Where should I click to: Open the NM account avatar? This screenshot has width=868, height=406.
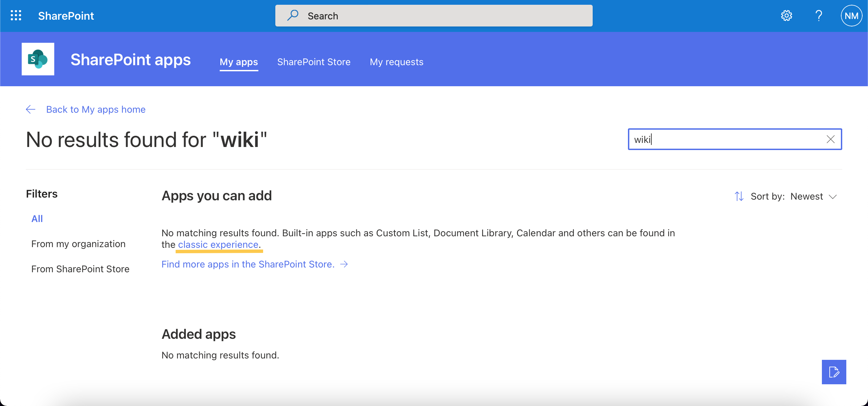[x=851, y=16]
